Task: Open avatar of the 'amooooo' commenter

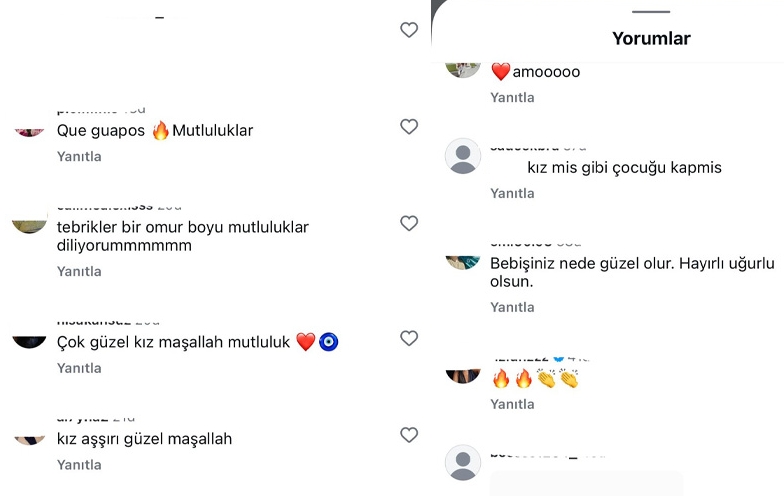Action: click(463, 70)
